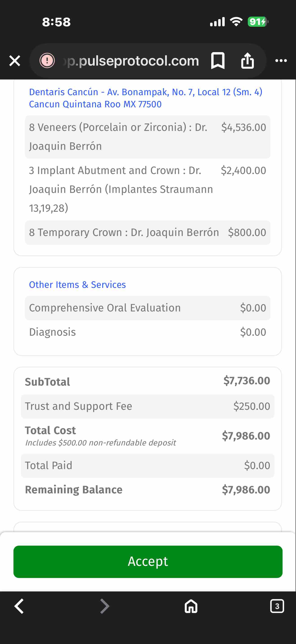Screen dimensions: 296x644
Task: Tap the forward navigation arrow
Action: tap(104, 606)
